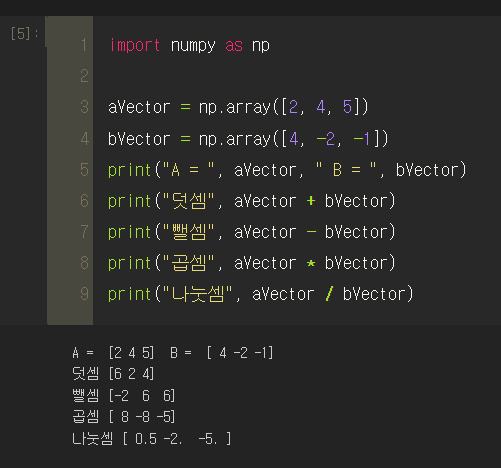Click the 나눗셈 label in output
The width and height of the screenshot is (501, 468).
click(93, 439)
